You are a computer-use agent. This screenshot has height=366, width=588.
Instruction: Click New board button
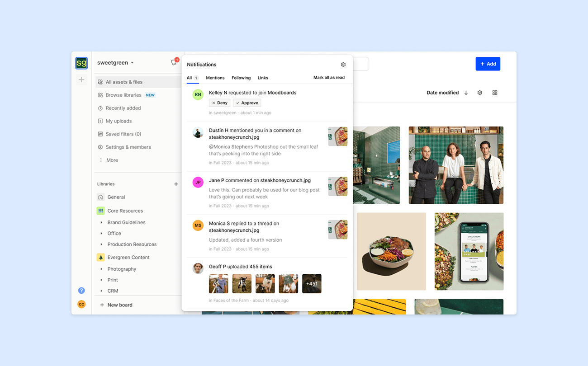[116, 305]
